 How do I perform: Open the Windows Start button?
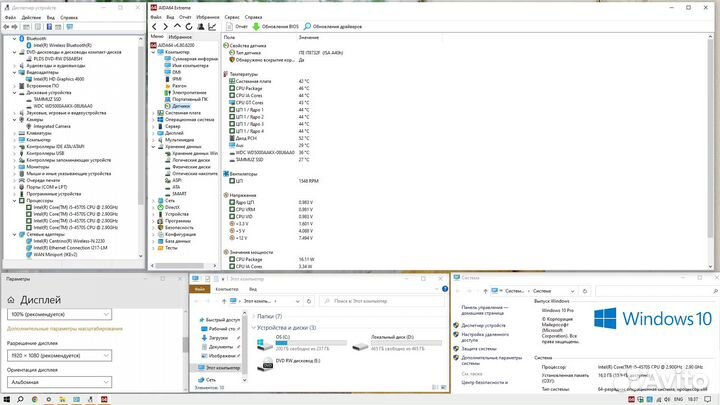click(6, 399)
